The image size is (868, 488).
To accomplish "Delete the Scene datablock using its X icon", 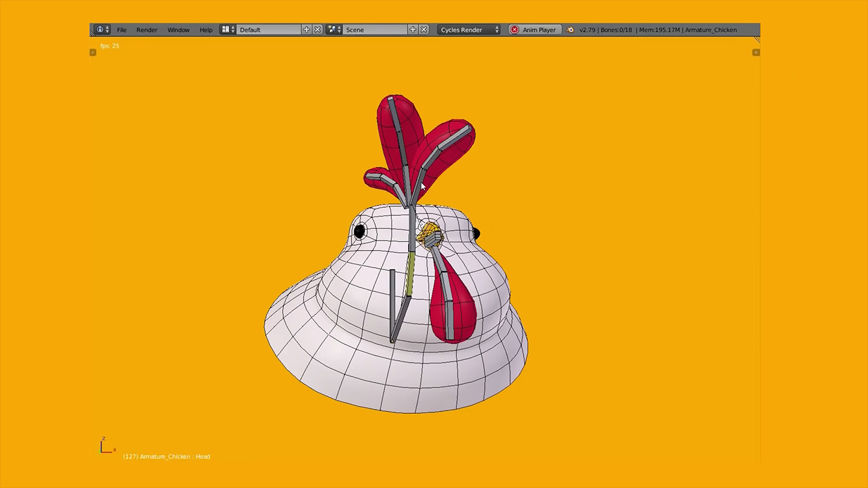I will (424, 30).
